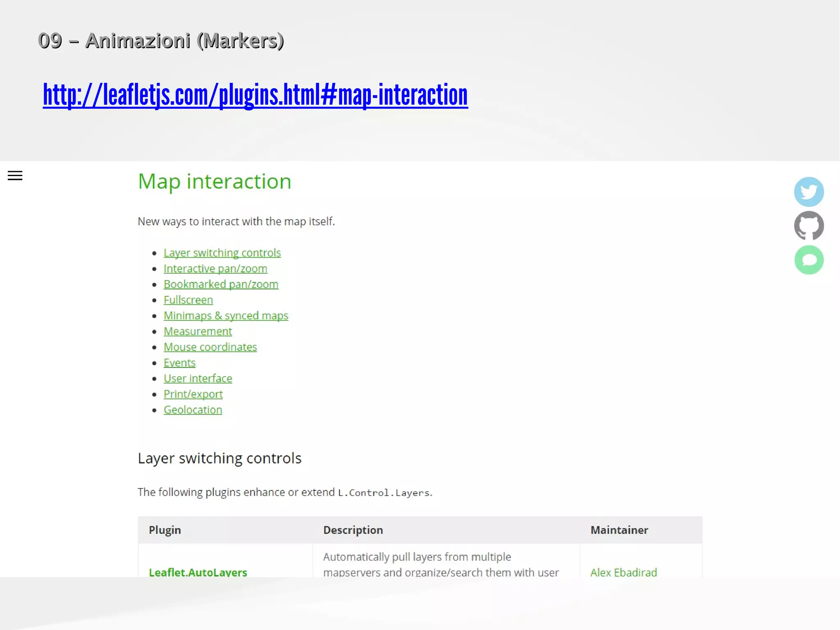
Task: Open Minimaps & synced maps link
Action: pos(226,316)
